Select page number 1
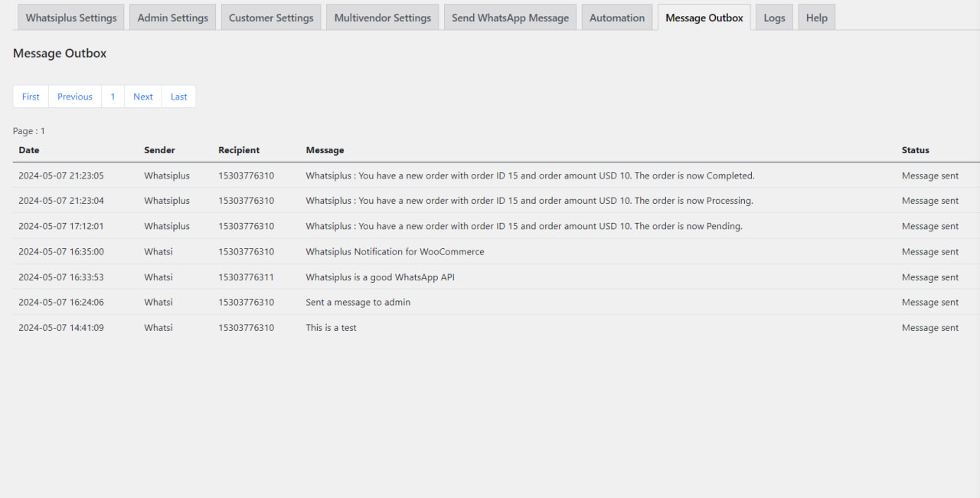Image resolution: width=980 pixels, height=498 pixels. click(113, 96)
